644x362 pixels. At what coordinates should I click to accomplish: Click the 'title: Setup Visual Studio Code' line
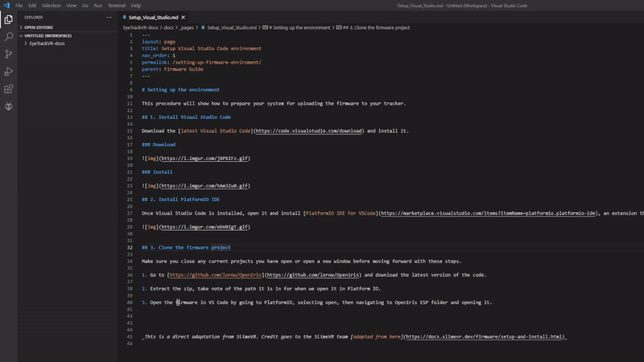pyautogui.click(x=202, y=48)
